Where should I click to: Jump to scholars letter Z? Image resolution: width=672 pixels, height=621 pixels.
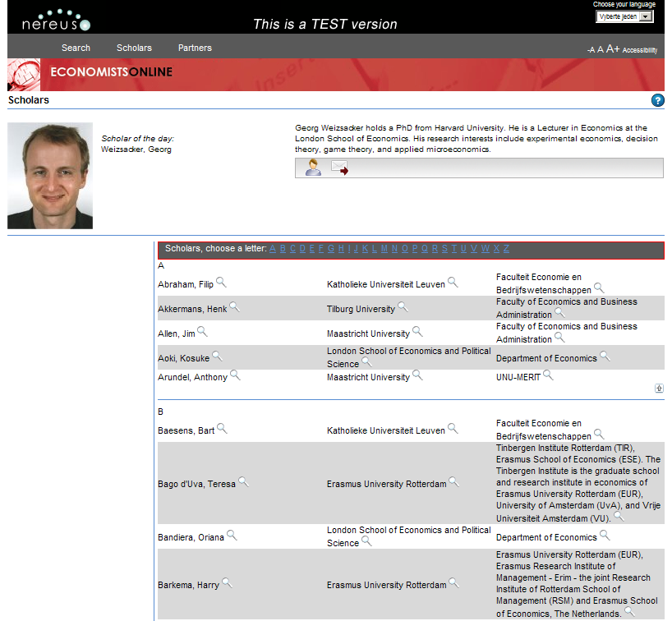(506, 249)
